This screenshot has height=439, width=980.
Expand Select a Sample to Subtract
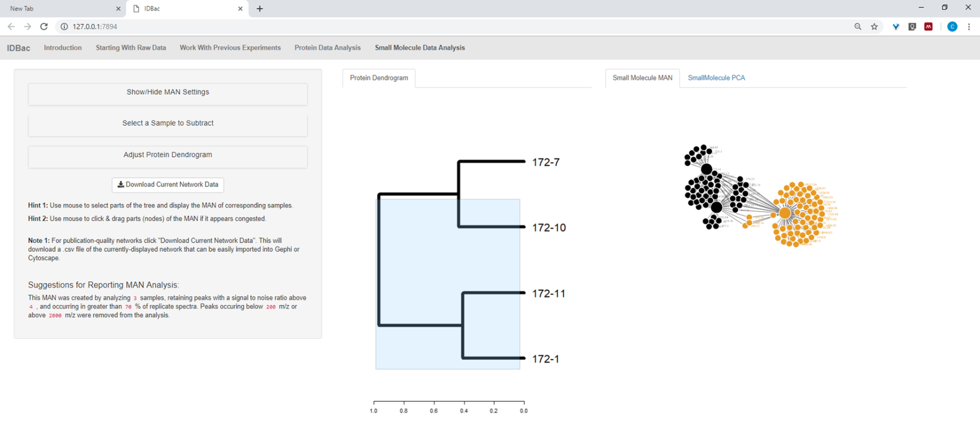168,124
